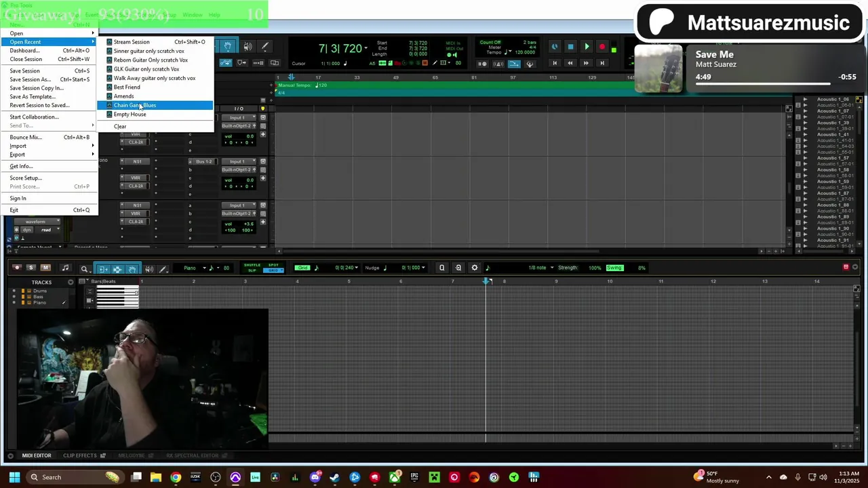868x488 pixels.
Task: Arm the transport Record button
Action: 602,47
